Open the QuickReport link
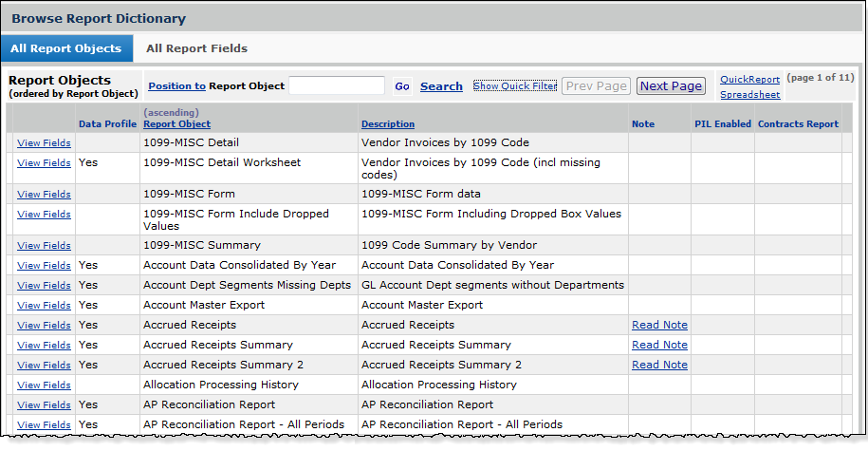This screenshot has height=451, width=868. [749, 80]
